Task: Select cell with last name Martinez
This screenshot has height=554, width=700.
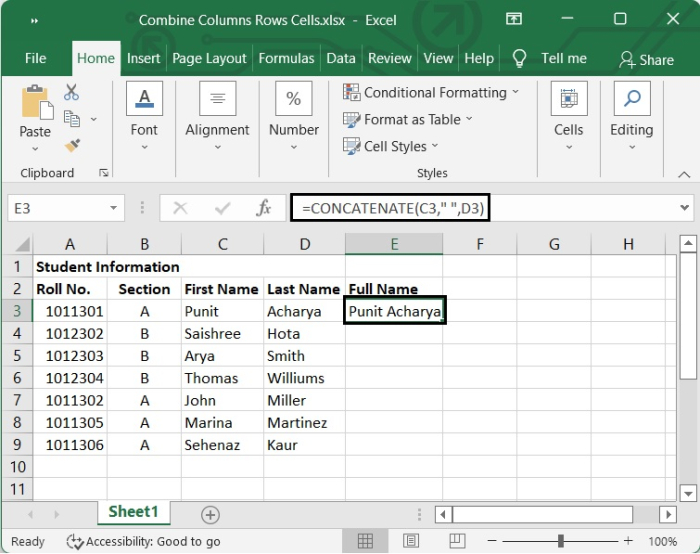Action: coord(304,422)
